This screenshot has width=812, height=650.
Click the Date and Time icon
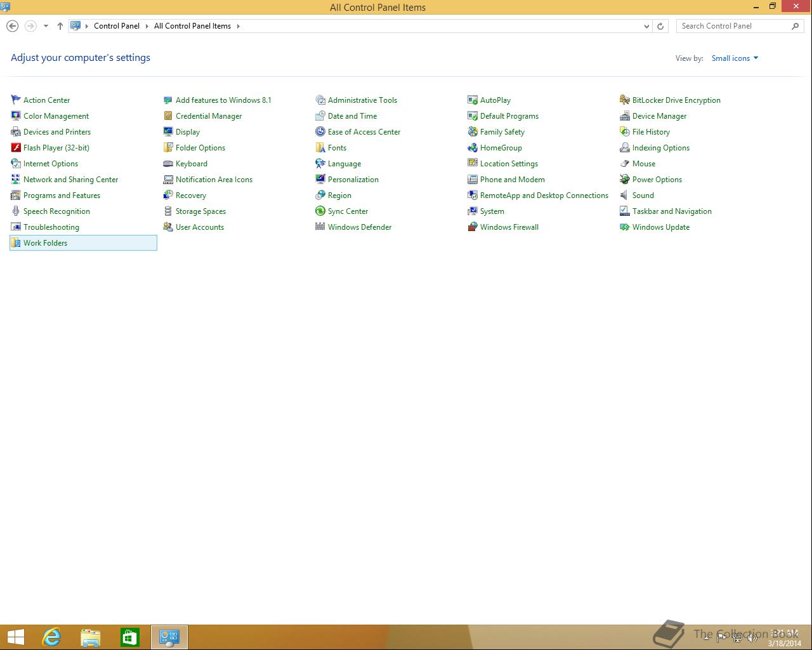point(320,116)
